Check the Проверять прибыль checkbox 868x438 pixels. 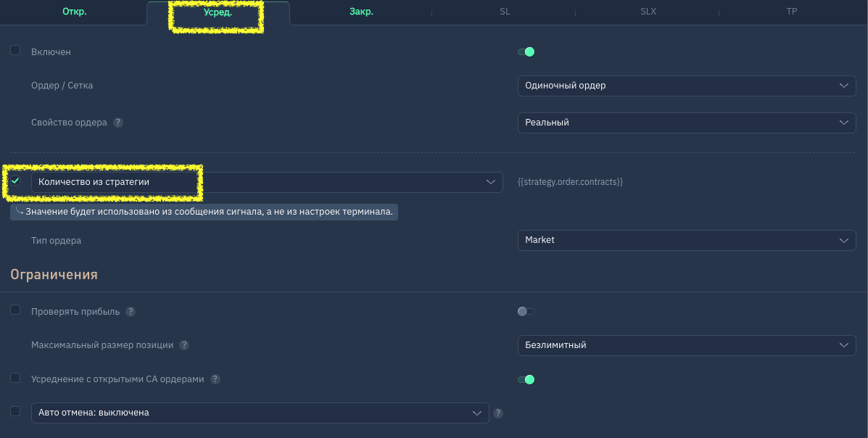[x=15, y=310]
